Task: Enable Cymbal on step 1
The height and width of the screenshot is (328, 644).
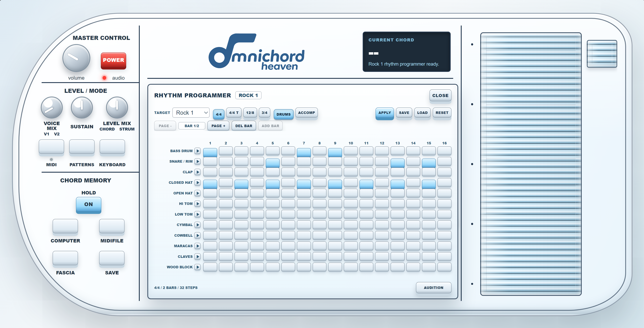Action: point(210,225)
